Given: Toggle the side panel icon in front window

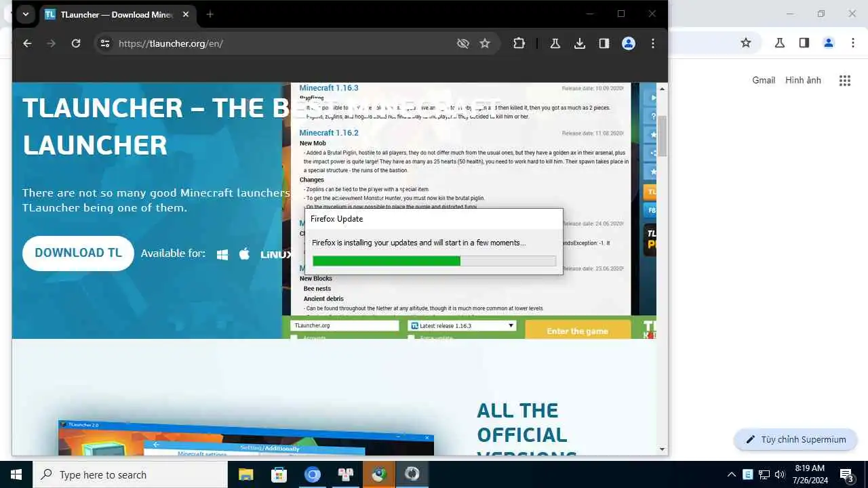Looking at the screenshot, I should [604, 43].
